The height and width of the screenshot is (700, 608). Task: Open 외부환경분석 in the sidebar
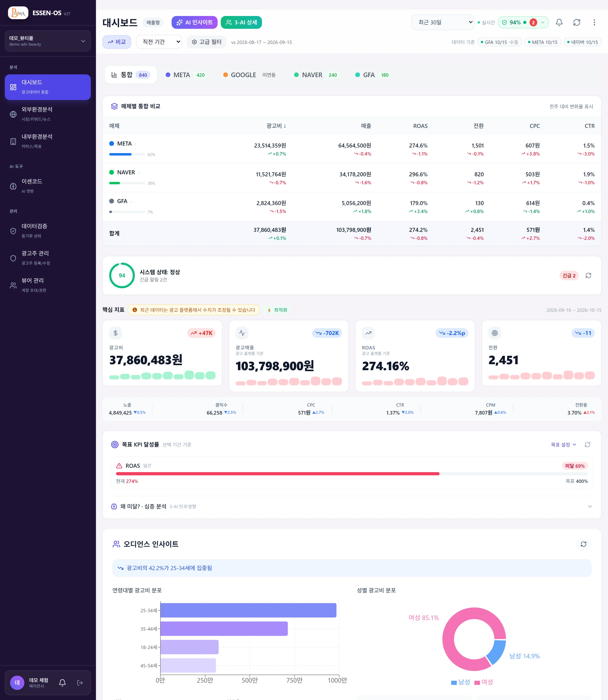[x=48, y=114]
